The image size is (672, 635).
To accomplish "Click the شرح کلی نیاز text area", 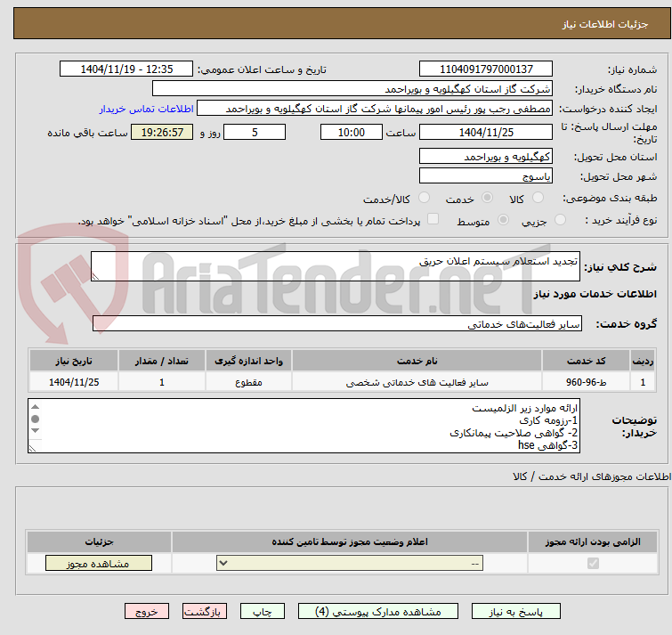I will tap(336, 266).
